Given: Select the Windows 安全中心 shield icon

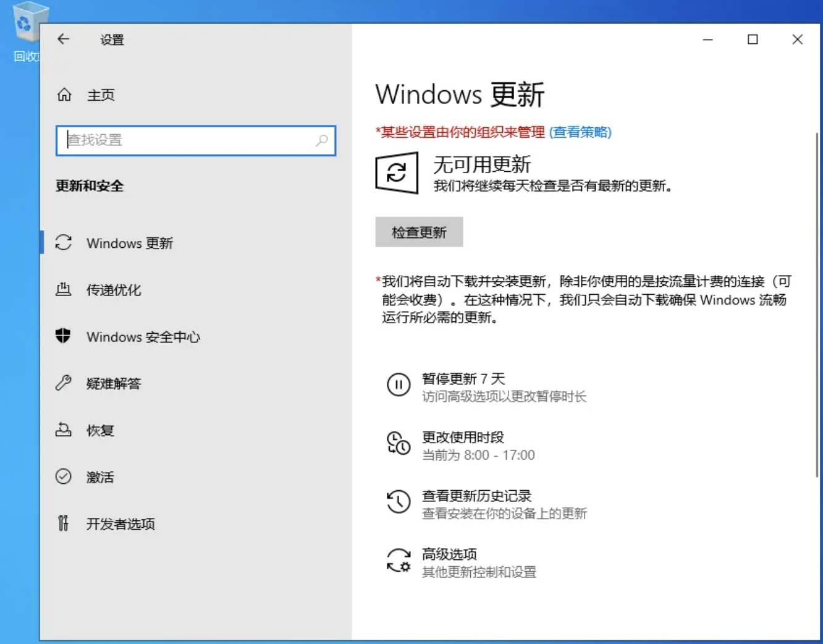Looking at the screenshot, I should [63, 336].
